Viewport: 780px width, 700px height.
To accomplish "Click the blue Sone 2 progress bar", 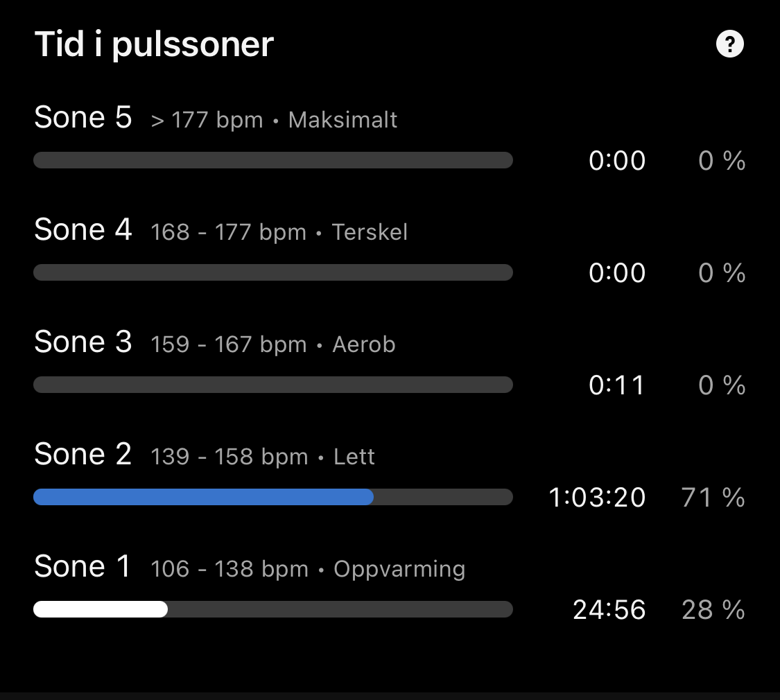I will 204,497.
